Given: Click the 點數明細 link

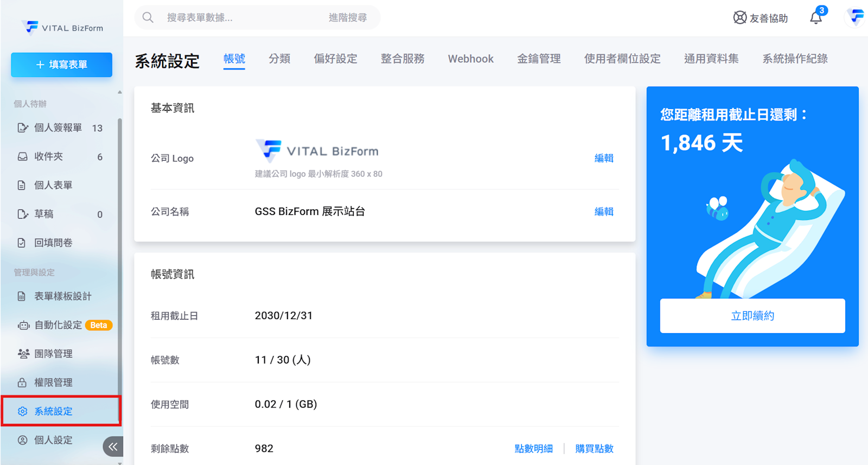Looking at the screenshot, I should pyautogui.click(x=533, y=449).
